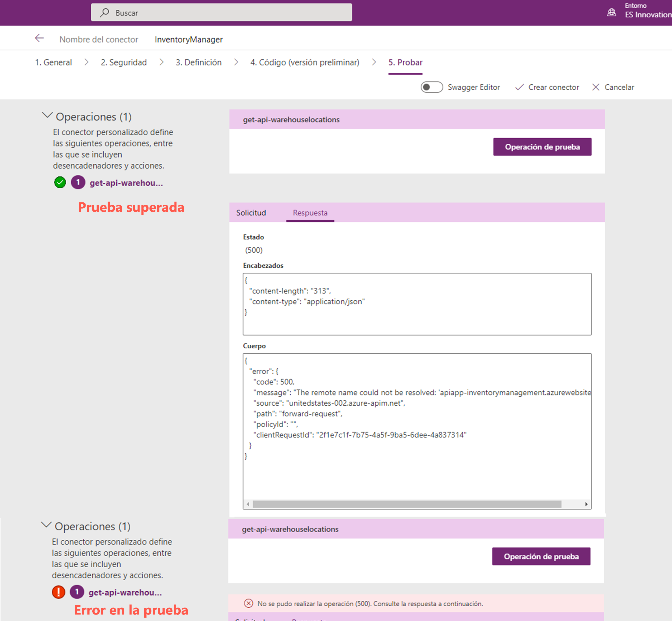
Task: Click the numbered badge beside the green check
Action: [78, 182]
